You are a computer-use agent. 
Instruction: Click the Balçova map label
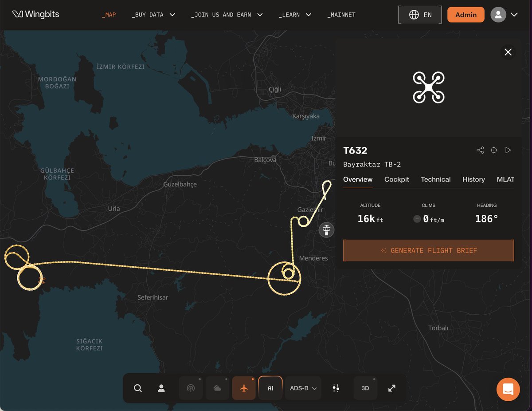[x=265, y=160]
